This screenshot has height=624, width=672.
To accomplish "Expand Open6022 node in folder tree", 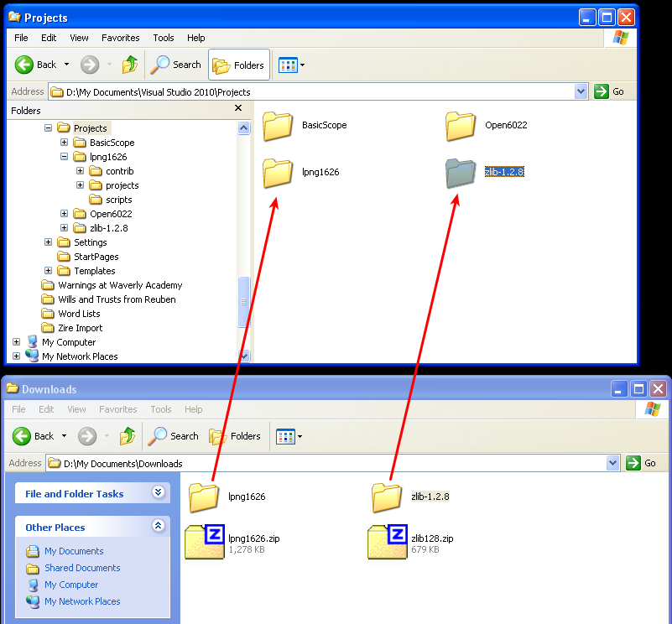I will tap(64, 213).
